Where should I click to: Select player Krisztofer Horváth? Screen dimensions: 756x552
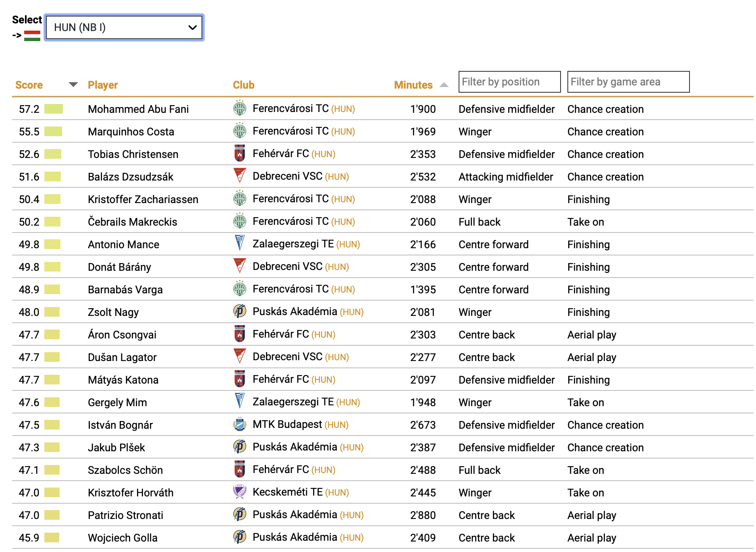point(131,493)
